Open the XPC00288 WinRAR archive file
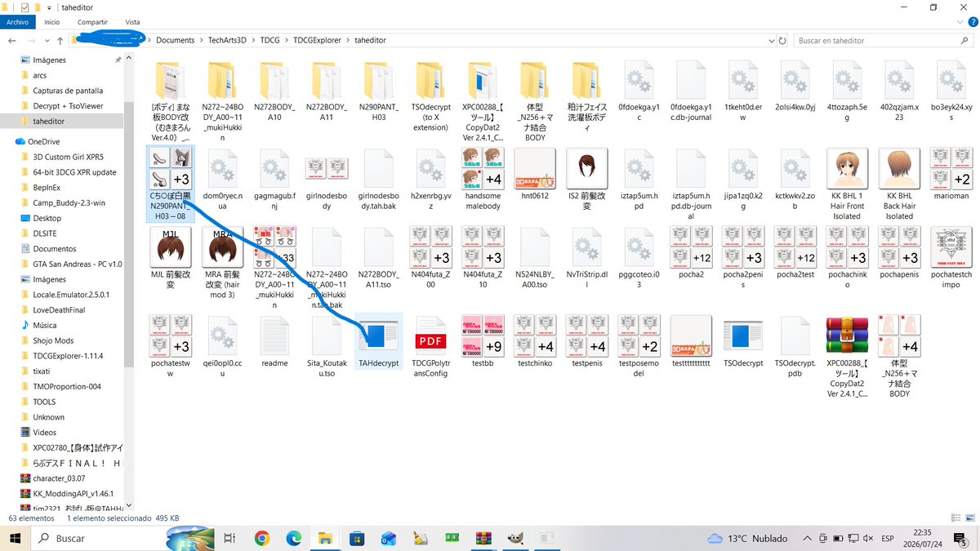 pos(847,358)
